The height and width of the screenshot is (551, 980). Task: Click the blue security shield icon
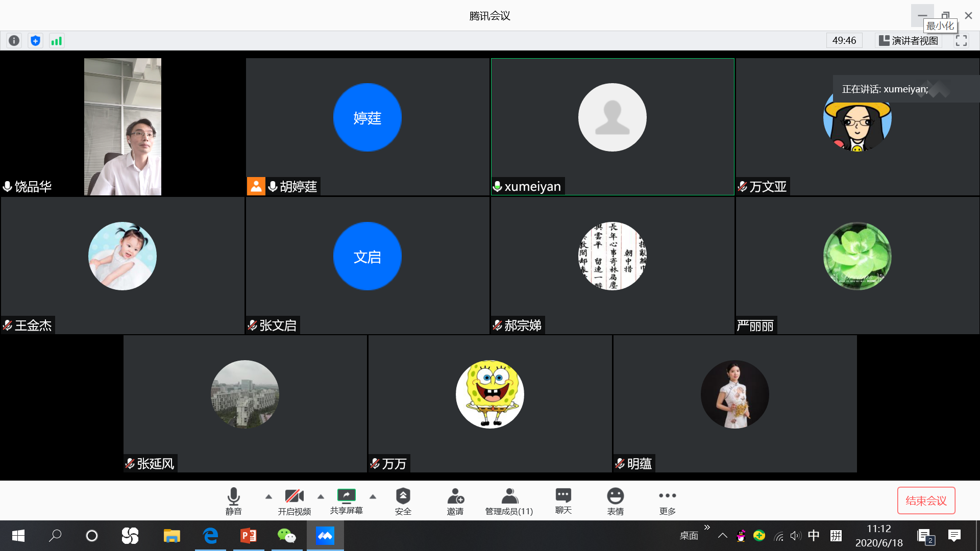(x=35, y=41)
